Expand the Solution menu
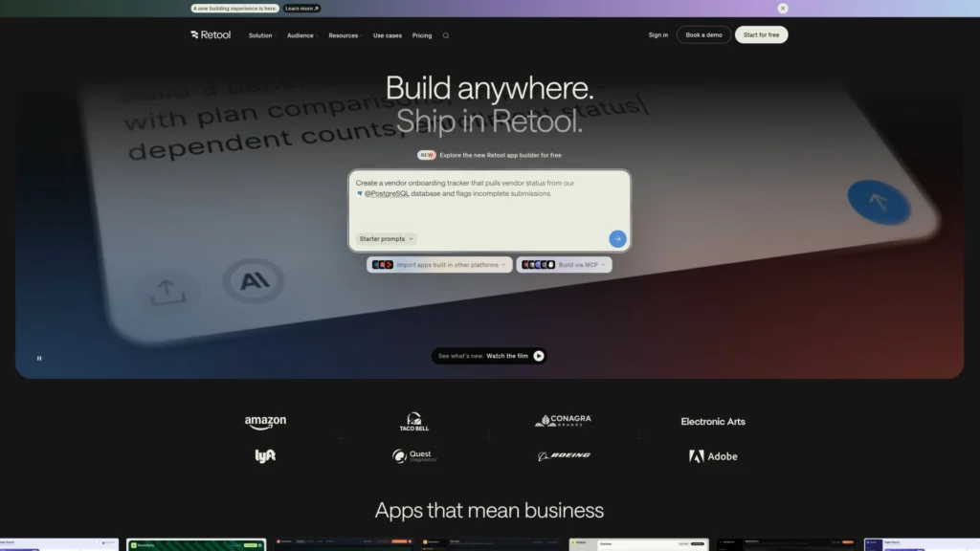The height and width of the screenshot is (551, 980). click(x=262, y=35)
